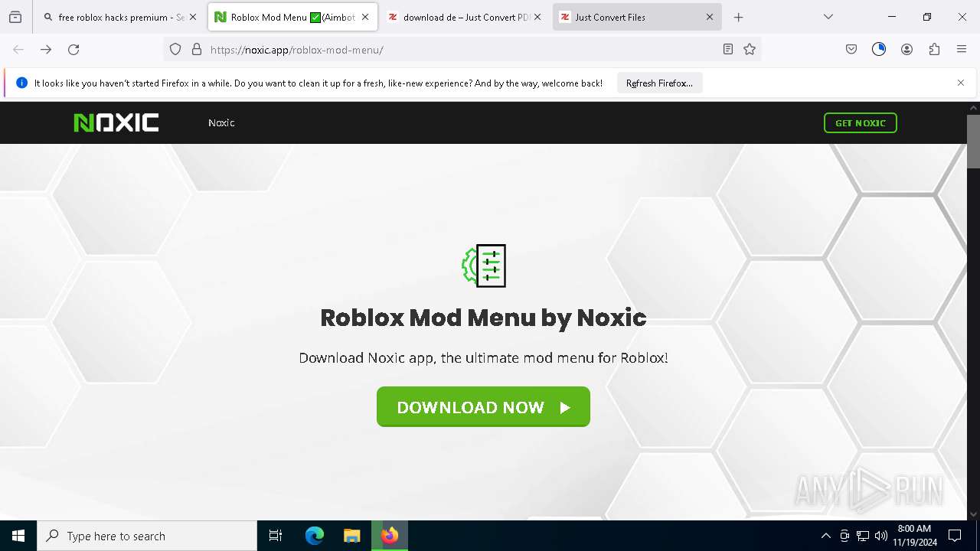Viewport: 980px width, 551px height.
Task: Open Windows Start menu
Action: click(18, 536)
